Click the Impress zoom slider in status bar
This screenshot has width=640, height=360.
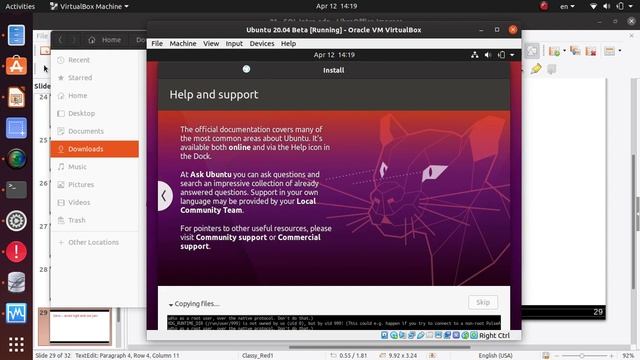(x=583, y=356)
